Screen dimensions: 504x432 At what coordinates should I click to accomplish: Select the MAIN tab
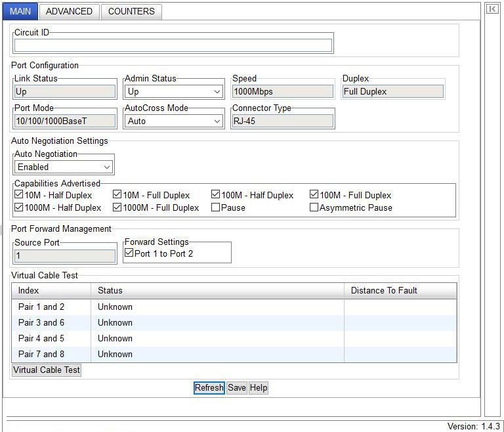(x=20, y=11)
